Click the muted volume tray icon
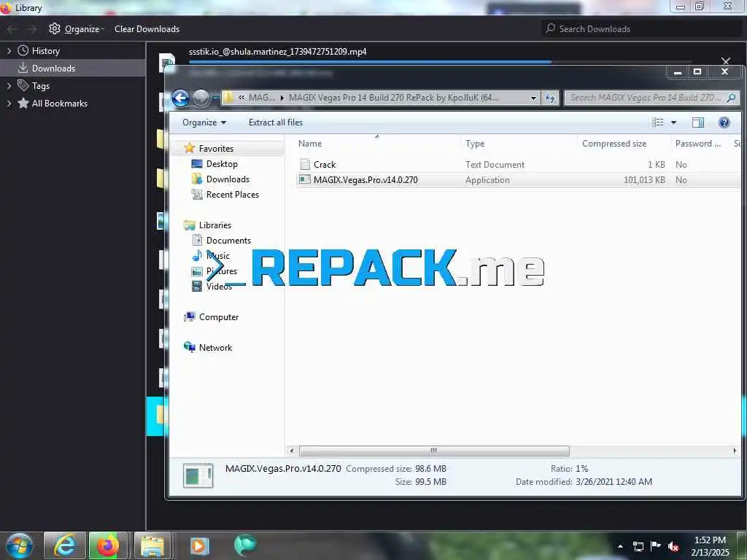Screen dimensions: 747x560 pyautogui.click(x=673, y=546)
